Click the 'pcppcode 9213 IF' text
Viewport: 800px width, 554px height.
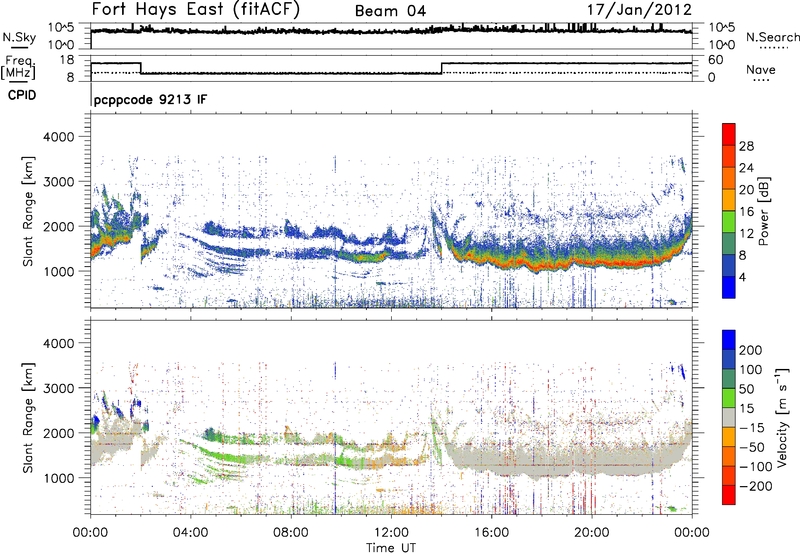151,99
